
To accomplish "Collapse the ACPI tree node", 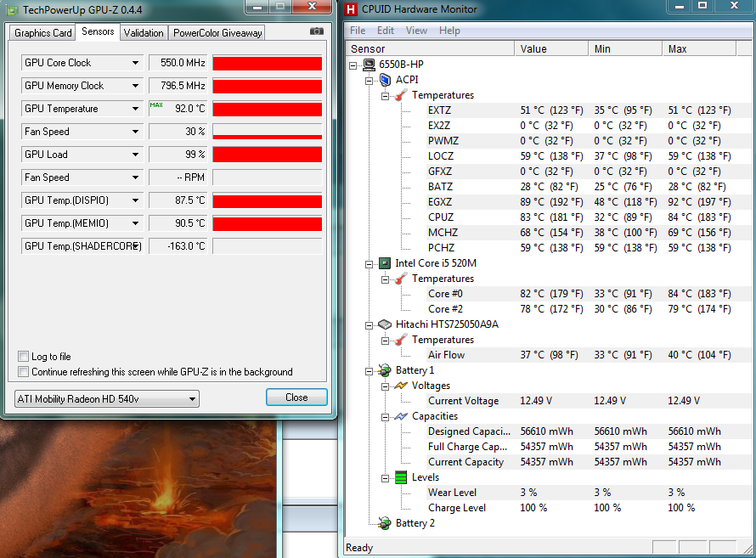I will (370, 80).
